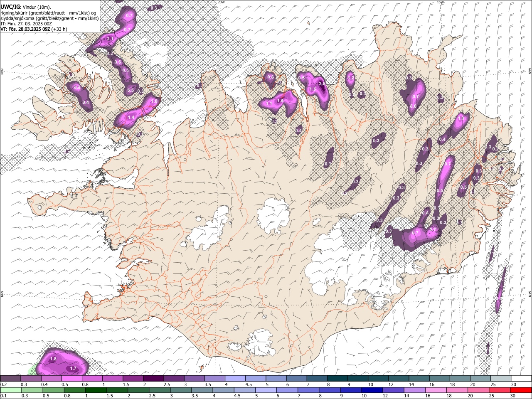
Task: Pick upper legend teal swatch between 8 and 9
Action: point(337,378)
